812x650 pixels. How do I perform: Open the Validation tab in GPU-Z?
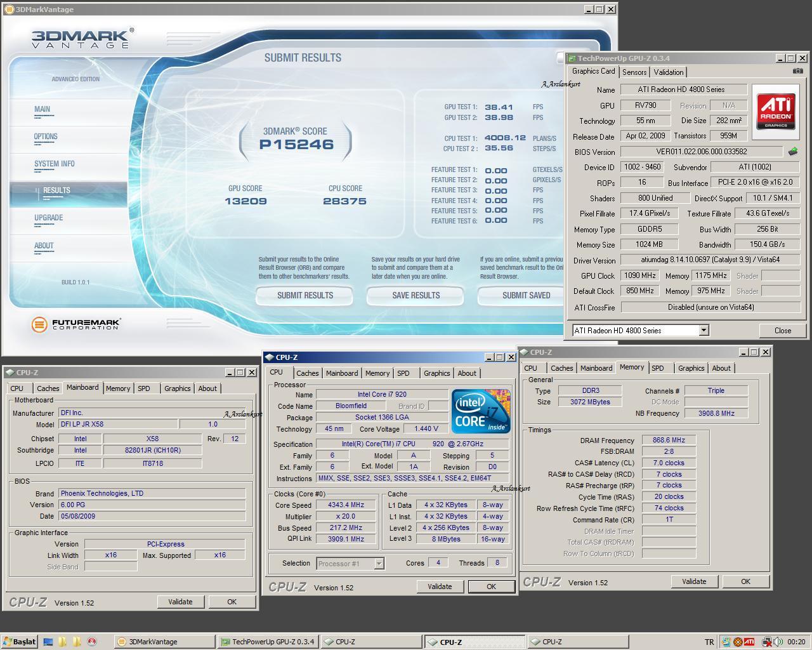tap(669, 72)
